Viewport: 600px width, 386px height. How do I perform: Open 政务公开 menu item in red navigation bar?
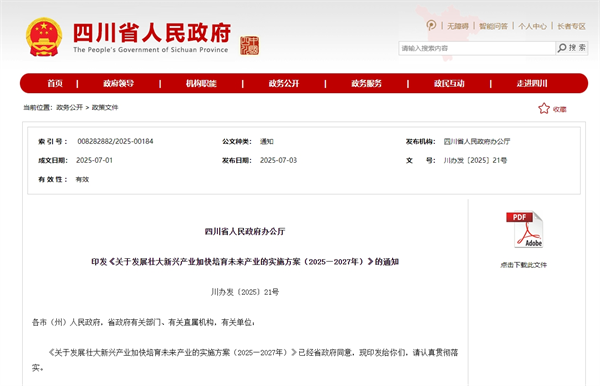(284, 83)
